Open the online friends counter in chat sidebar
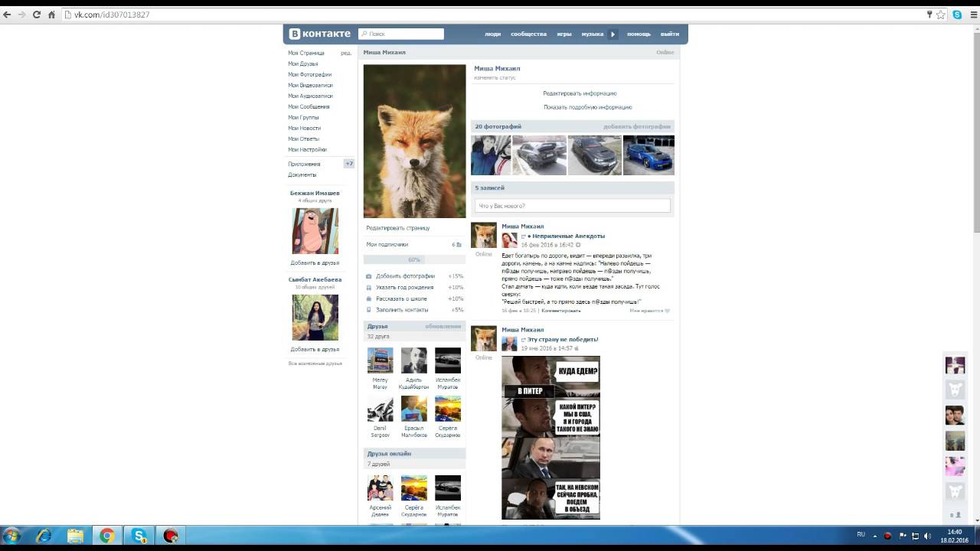Viewport: 980px width, 551px height. [955, 515]
